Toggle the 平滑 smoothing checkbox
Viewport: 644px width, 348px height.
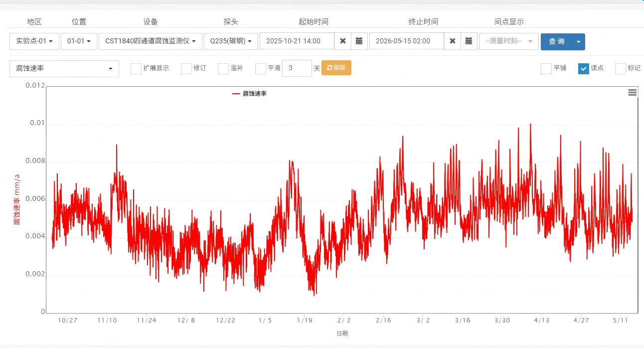tap(261, 69)
